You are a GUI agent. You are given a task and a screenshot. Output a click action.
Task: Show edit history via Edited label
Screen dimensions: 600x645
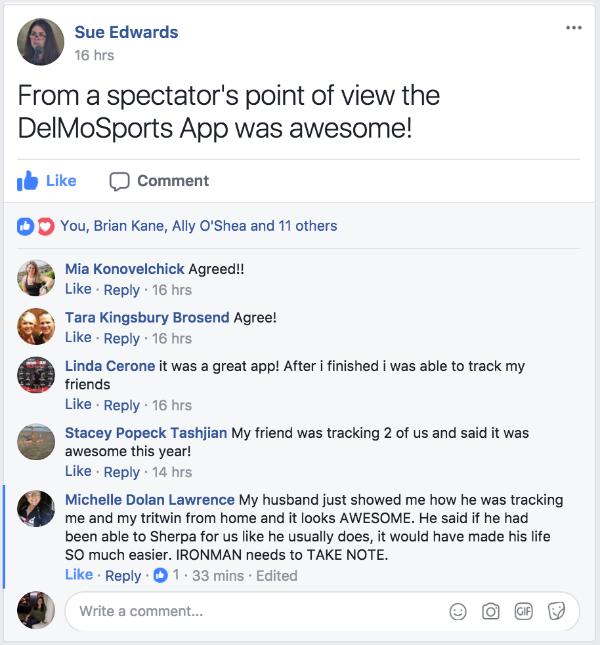tap(276, 575)
